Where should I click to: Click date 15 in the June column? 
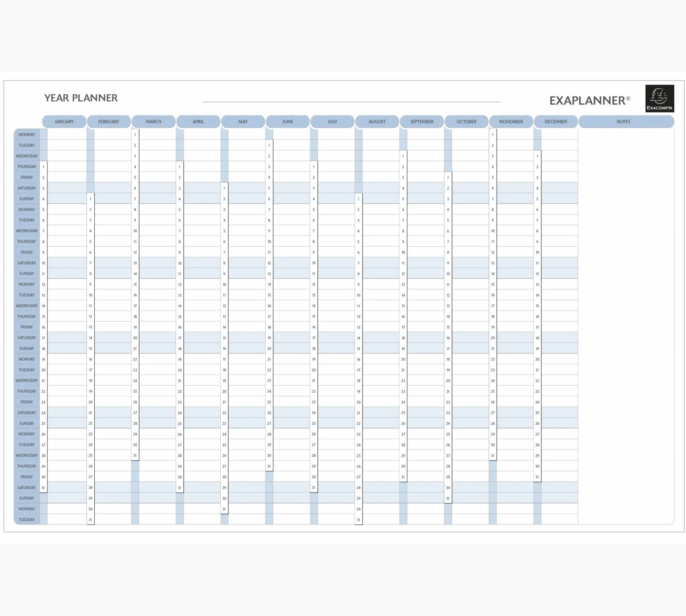(x=269, y=295)
